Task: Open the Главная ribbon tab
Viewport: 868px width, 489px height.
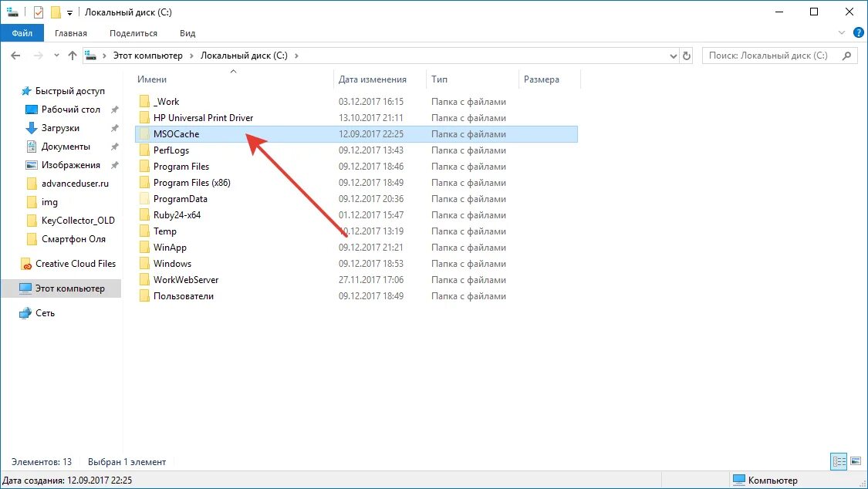Action: click(71, 33)
